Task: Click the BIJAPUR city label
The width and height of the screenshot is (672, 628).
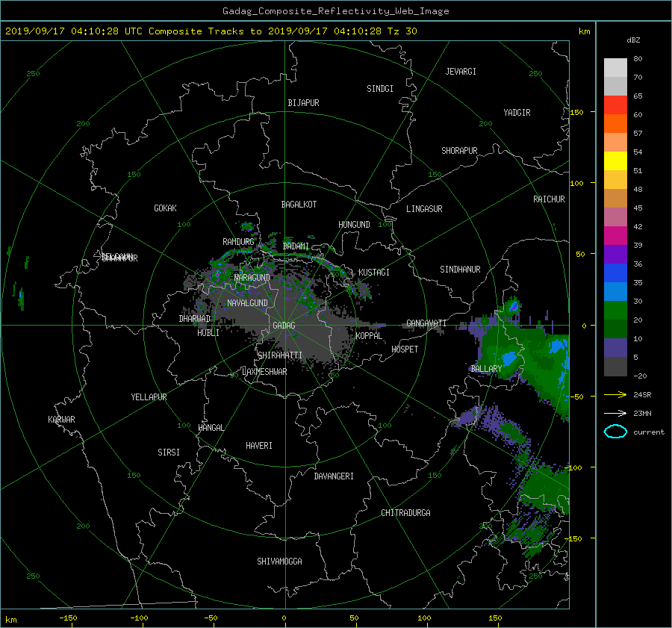Action: point(303,103)
